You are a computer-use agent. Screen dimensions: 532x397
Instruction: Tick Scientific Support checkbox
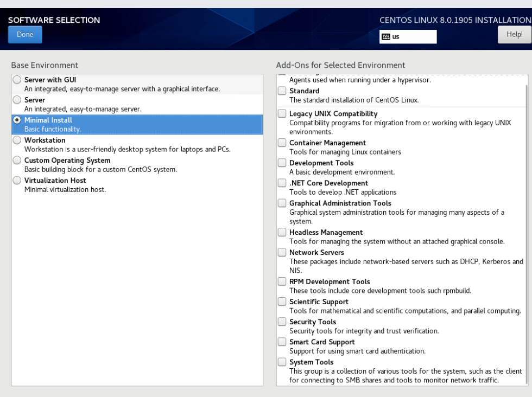[x=282, y=302]
